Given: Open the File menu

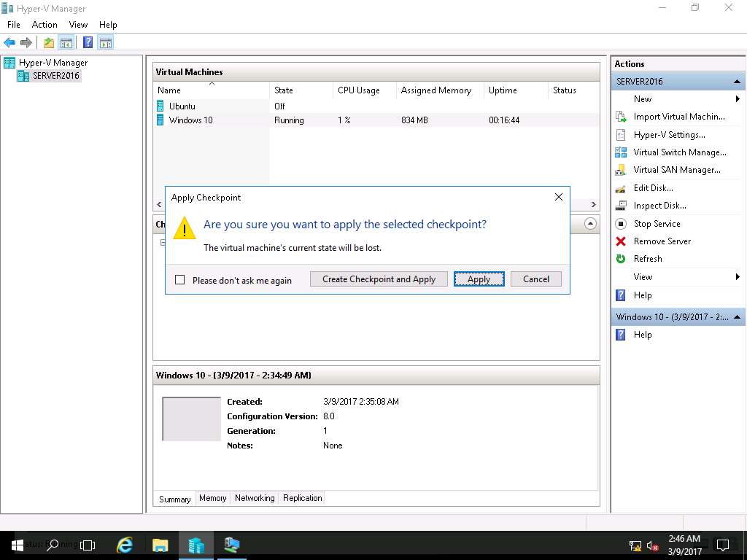Looking at the screenshot, I should tap(14, 25).
